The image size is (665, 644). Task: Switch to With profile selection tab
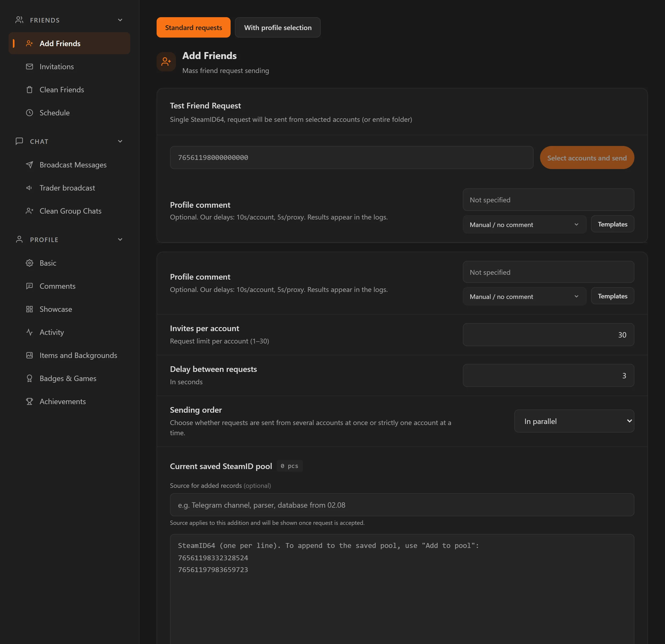(278, 27)
